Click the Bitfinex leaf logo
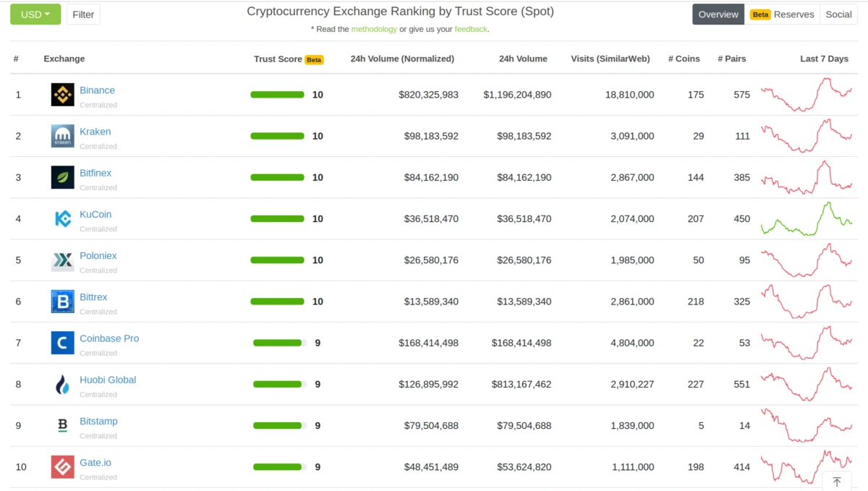 (62, 177)
